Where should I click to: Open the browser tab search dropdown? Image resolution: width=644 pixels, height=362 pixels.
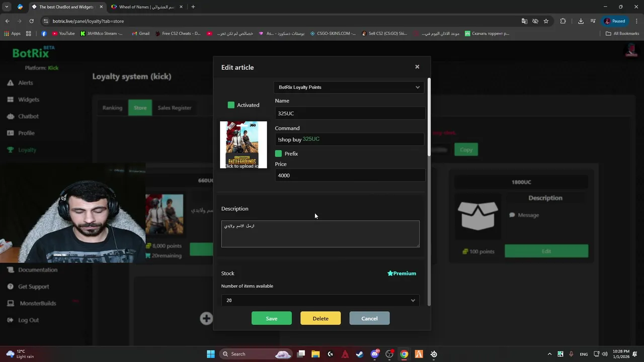click(7, 7)
